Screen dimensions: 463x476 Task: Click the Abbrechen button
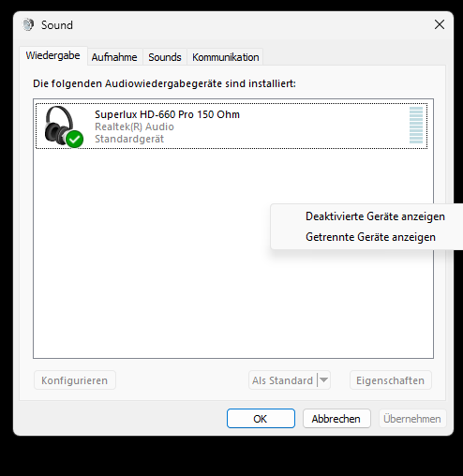[x=336, y=419]
